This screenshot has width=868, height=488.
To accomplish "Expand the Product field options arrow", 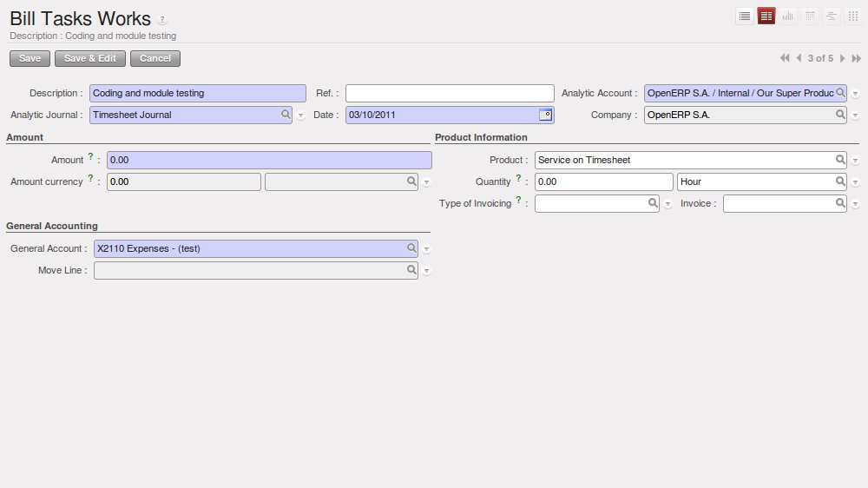I will pyautogui.click(x=855, y=161).
